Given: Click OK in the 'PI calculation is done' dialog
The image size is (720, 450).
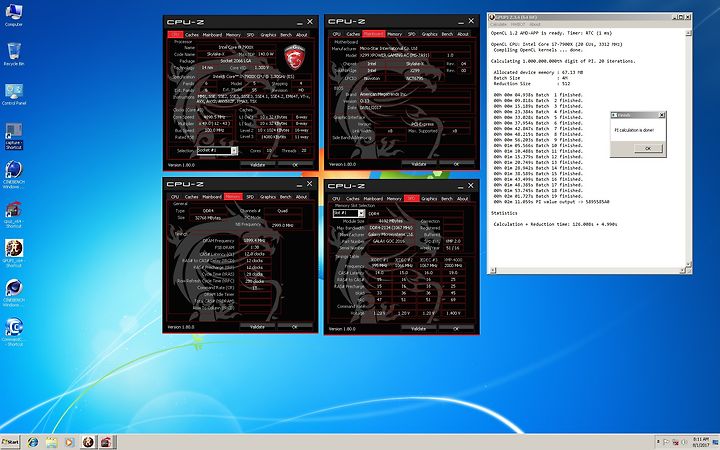Looking at the screenshot, I should coord(648,148).
